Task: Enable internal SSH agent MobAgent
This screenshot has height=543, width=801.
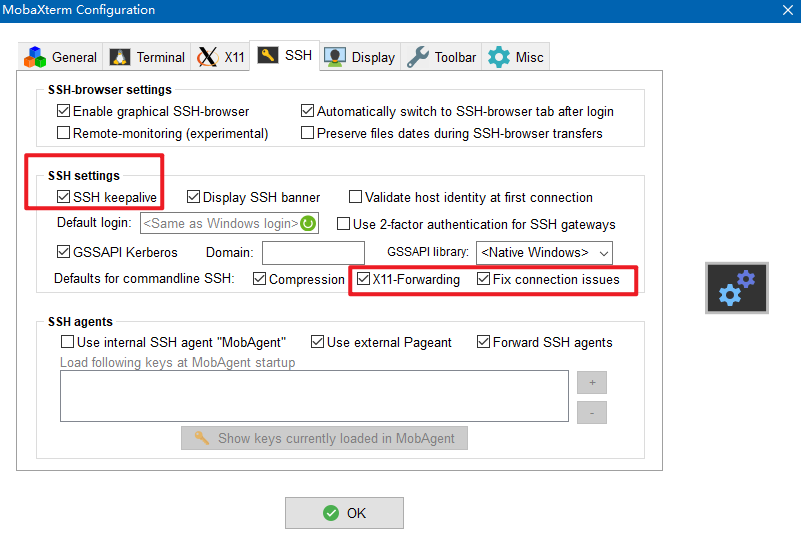Action: (67, 342)
